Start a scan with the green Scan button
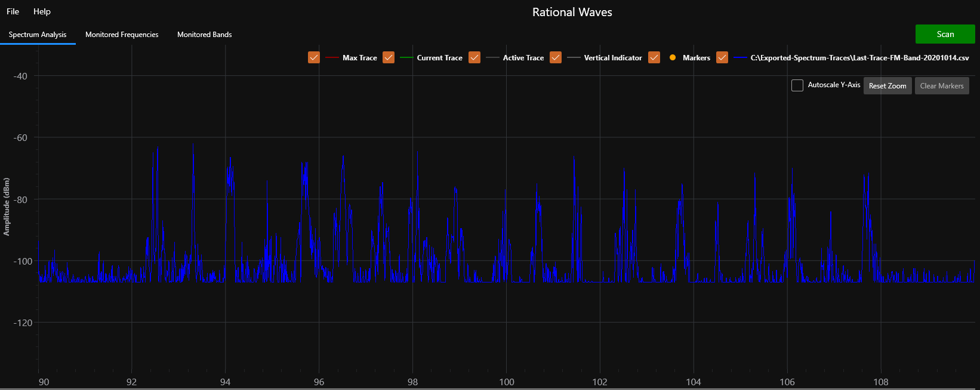The width and height of the screenshot is (980, 390). tap(945, 34)
